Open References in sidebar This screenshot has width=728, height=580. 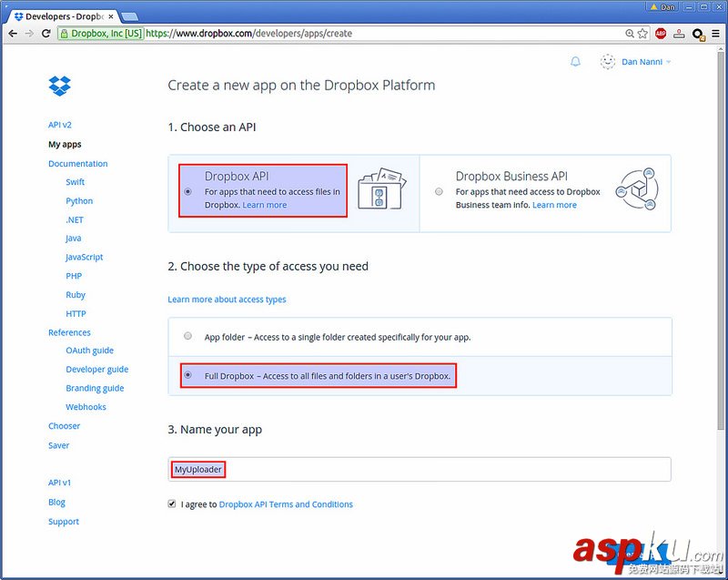69,332
